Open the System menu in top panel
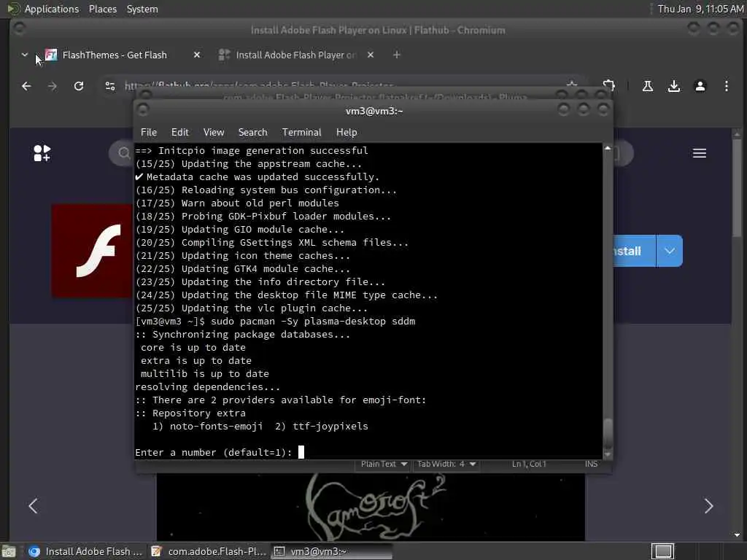Screen dimensions: 747x560 click(x=142, y=9)
